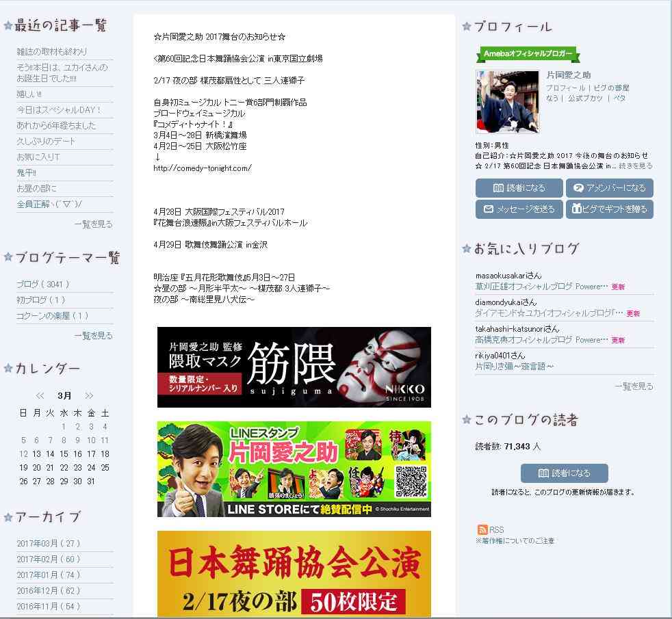This screenshot has height=619, width=672.
Task: Open the 高橋克典オフィシャルブログ link
Action: pyautogui.click(x=542, y=340)
